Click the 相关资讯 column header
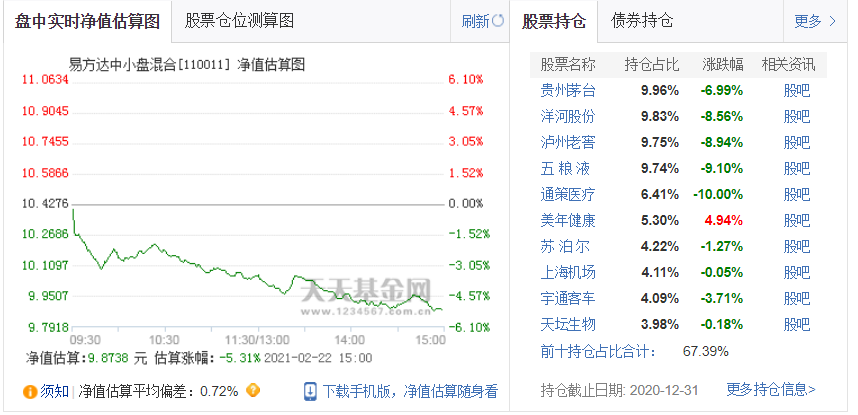The width and height of the screenshot is (858, 415). [x=789, y=65]
